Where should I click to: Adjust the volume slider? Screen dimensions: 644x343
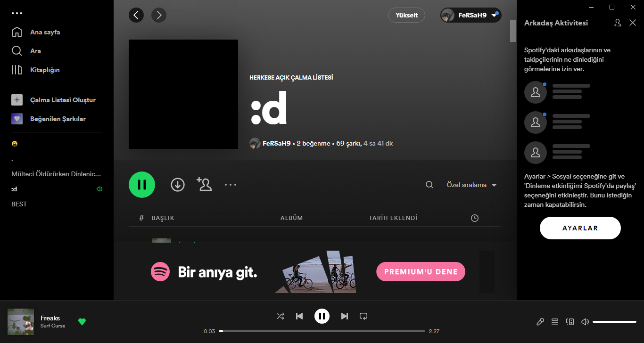[614, 322]
